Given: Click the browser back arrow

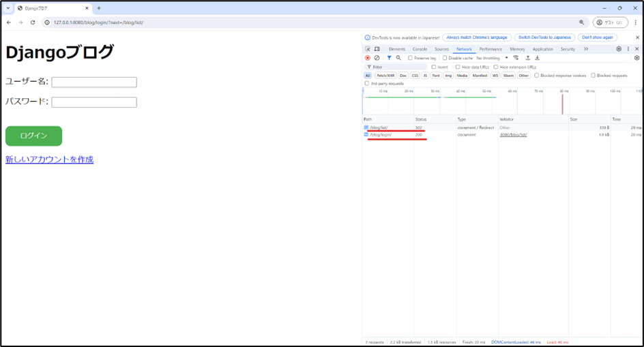Looking at the screenshot, I should coord(9,22).
